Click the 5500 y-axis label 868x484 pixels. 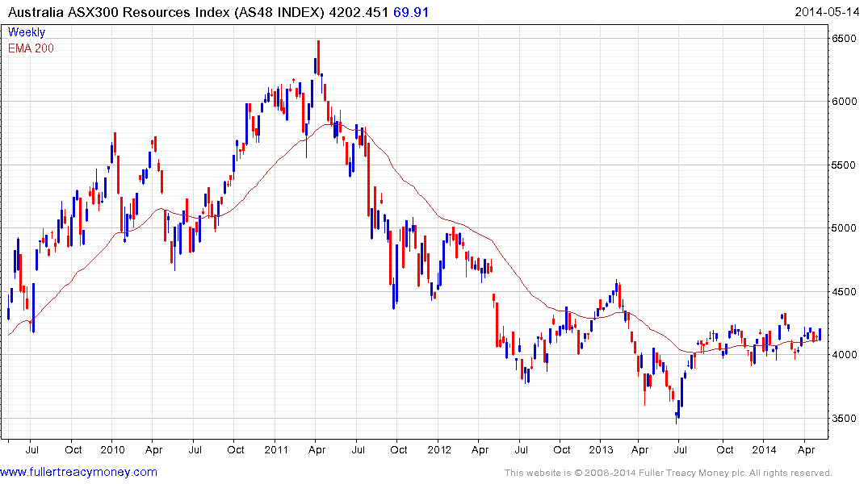[x=844, y=165]
